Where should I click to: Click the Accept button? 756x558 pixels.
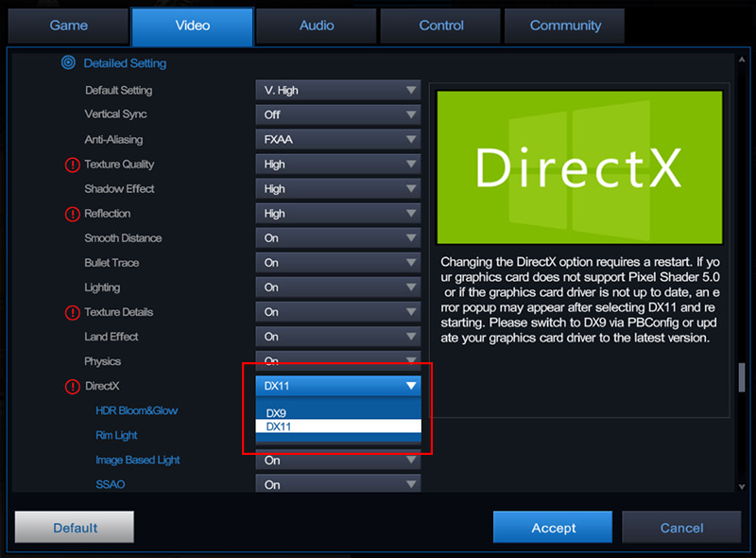click(x=553, y=527)
